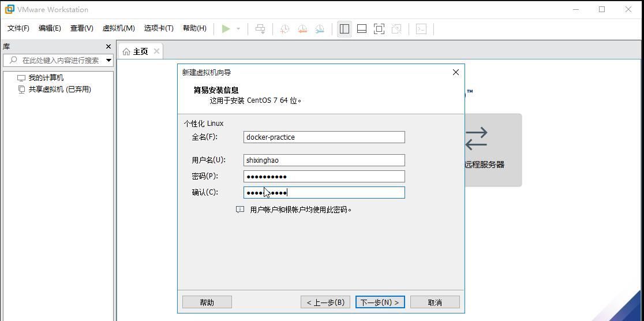
Task: Open the library search dropdown arrow
Action: pyautogui.click(x=109, y=61)
